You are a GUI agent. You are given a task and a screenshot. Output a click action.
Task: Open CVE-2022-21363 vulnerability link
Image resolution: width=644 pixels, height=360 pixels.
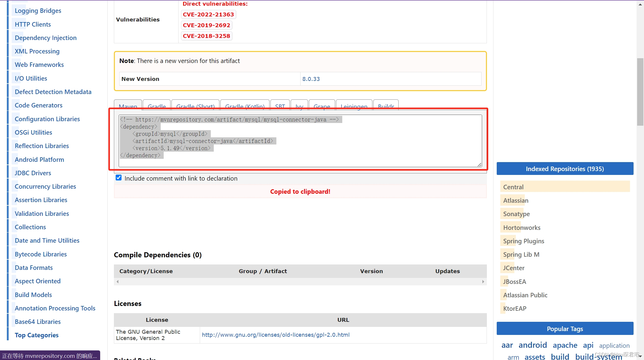[x=208, y=14]
